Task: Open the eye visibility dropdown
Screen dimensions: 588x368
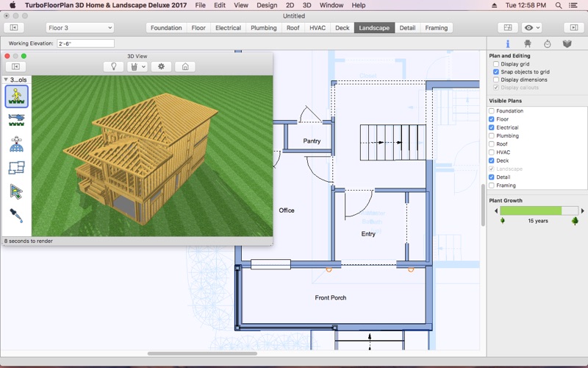Action: point(531,27)
